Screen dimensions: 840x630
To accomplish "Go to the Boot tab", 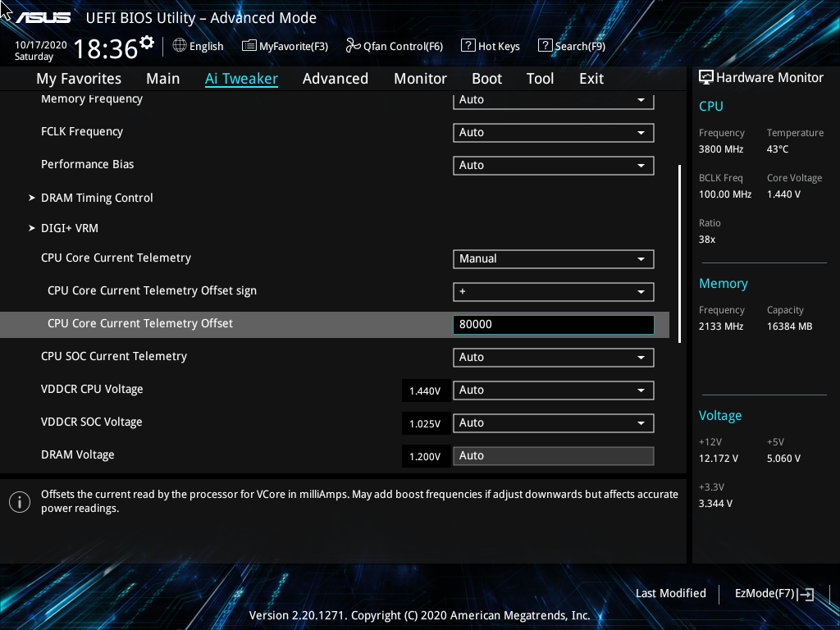I will pos(487,79).
